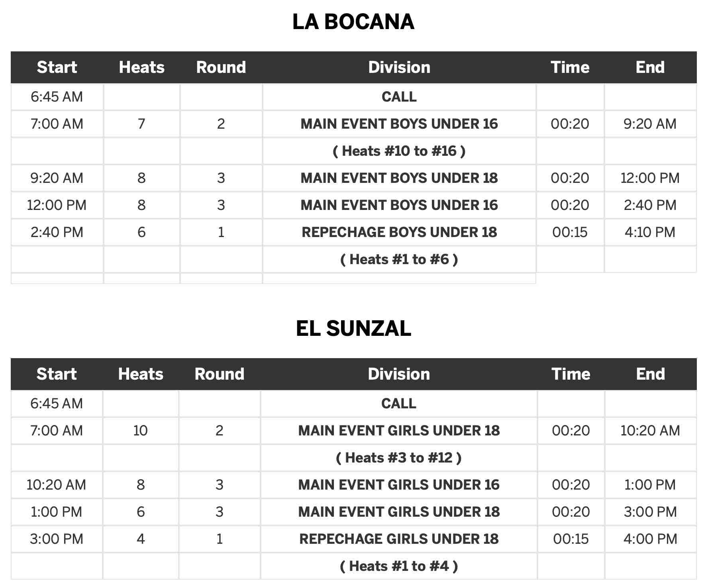
Task: Click the 6:45 AM cell under El Sunzal
Action: (57, 404)
